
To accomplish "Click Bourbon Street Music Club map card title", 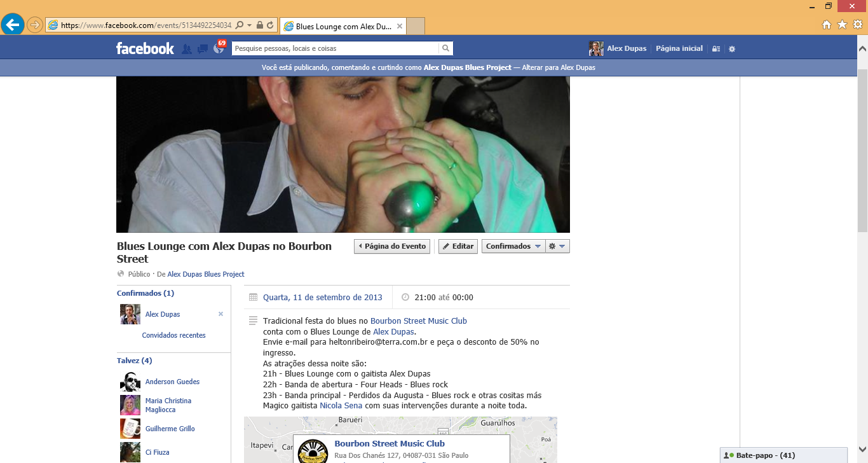I will tap(390, 443).
